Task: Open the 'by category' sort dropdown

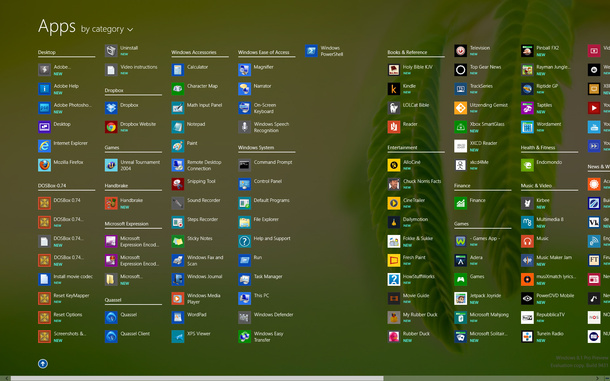Action: (x=107, y=29)
